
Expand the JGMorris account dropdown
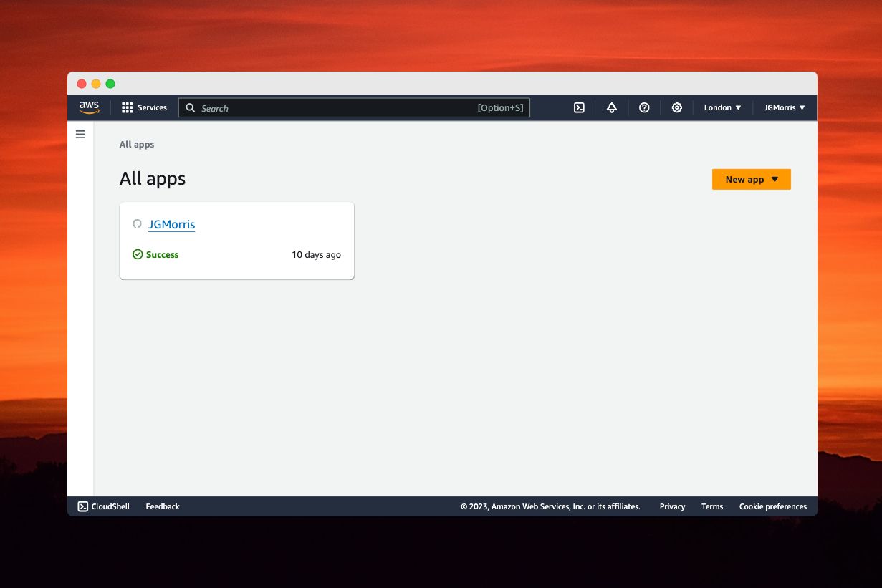click(x=785, y=107)
